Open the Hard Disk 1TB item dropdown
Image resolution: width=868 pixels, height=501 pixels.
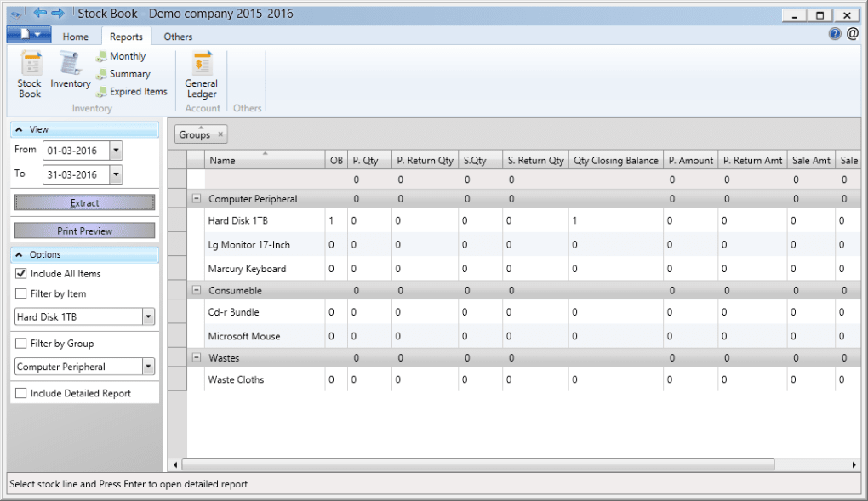(146, 316)
